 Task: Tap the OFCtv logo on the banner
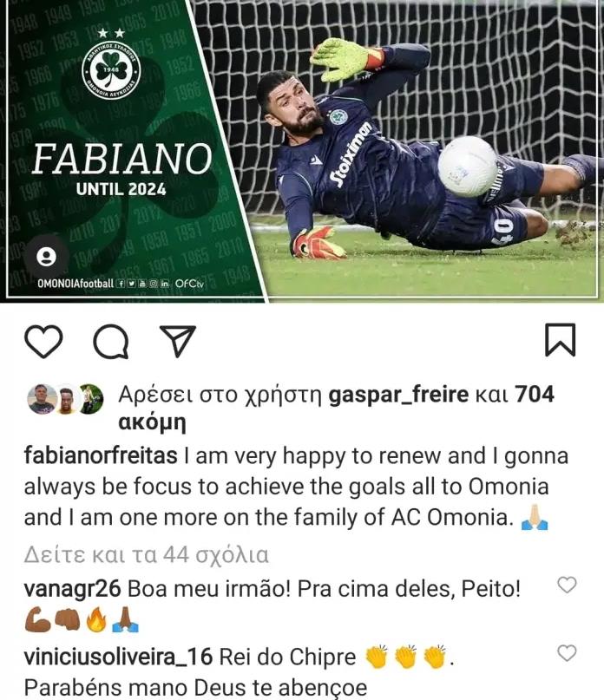(x=189, y=284)
